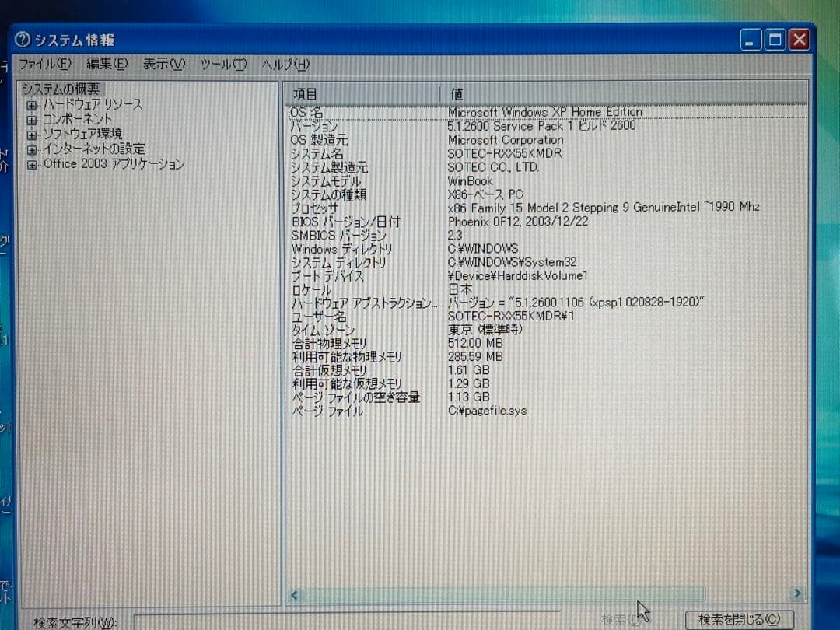Select システムの概要 tree root

tap(61, 89)
